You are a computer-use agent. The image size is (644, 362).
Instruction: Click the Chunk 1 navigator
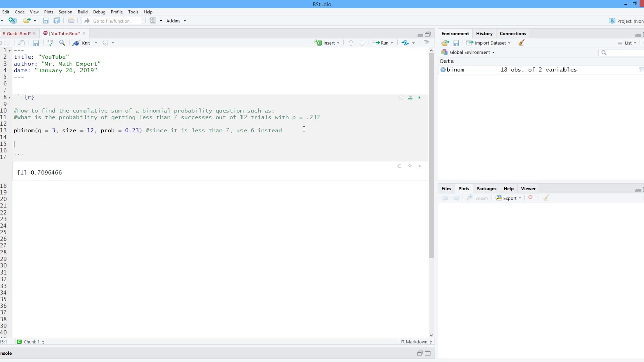tap(30, 342)
